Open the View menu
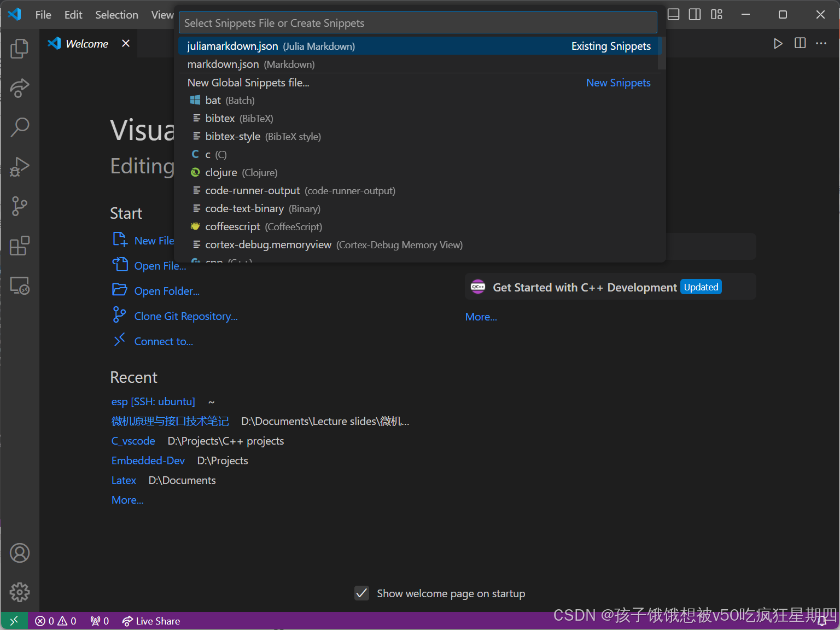840x630 pixels. pos(162,15)
